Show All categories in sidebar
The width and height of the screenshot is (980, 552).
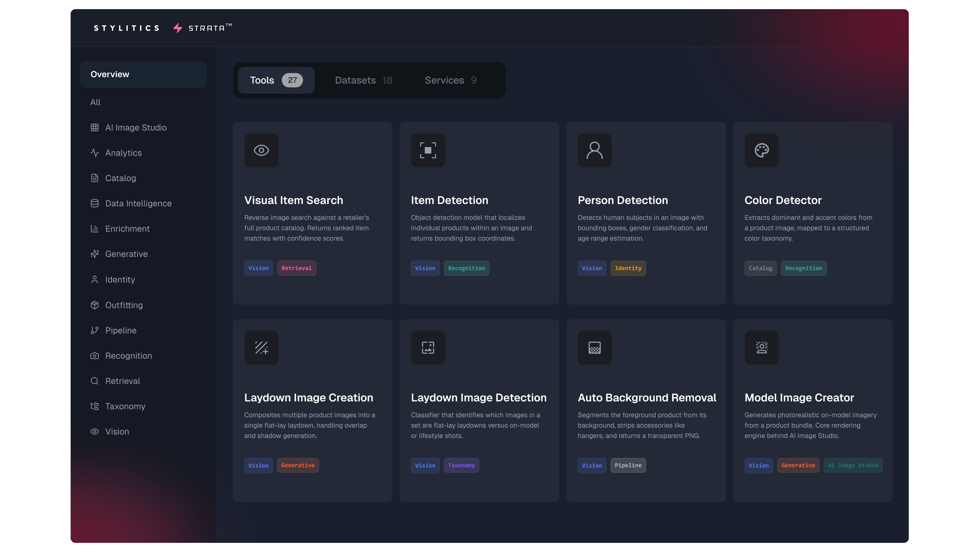coord(95,102)
